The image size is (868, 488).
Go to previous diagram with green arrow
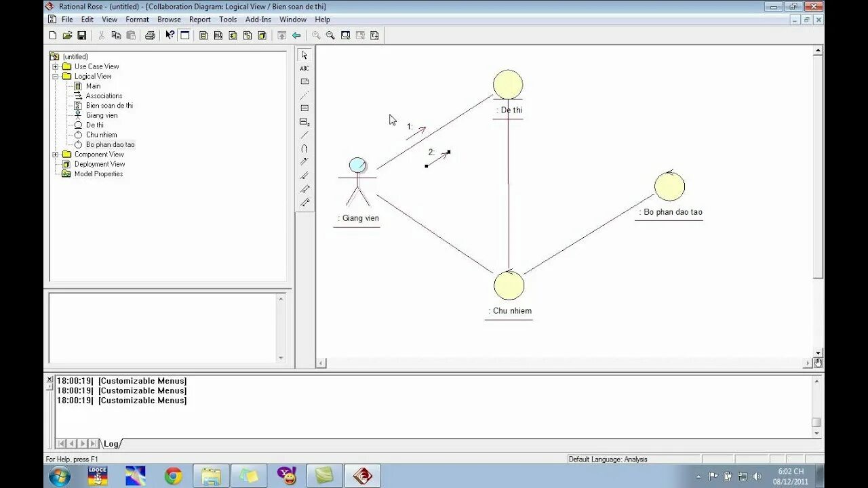pyautogui.click(x=296, y=35)
